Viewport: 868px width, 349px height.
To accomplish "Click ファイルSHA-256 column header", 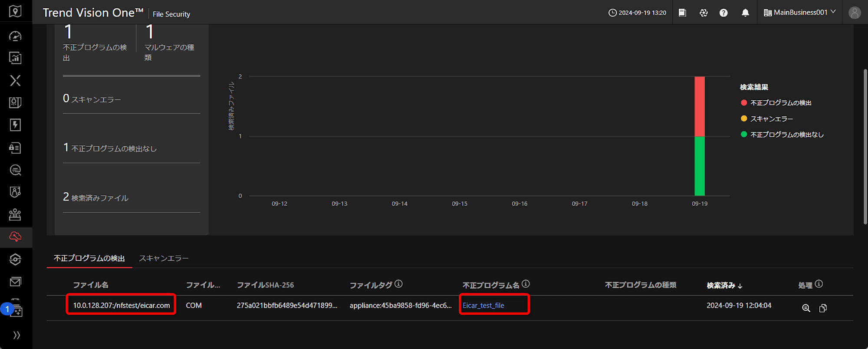I will coord(265,285).
